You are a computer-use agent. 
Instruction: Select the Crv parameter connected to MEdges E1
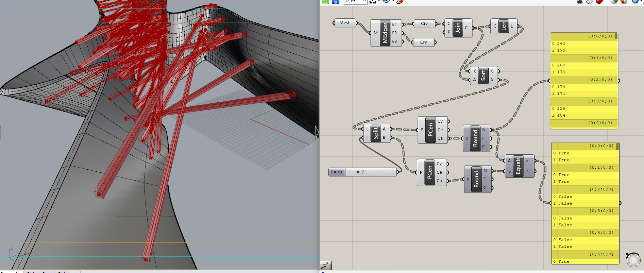click(424, 23)
